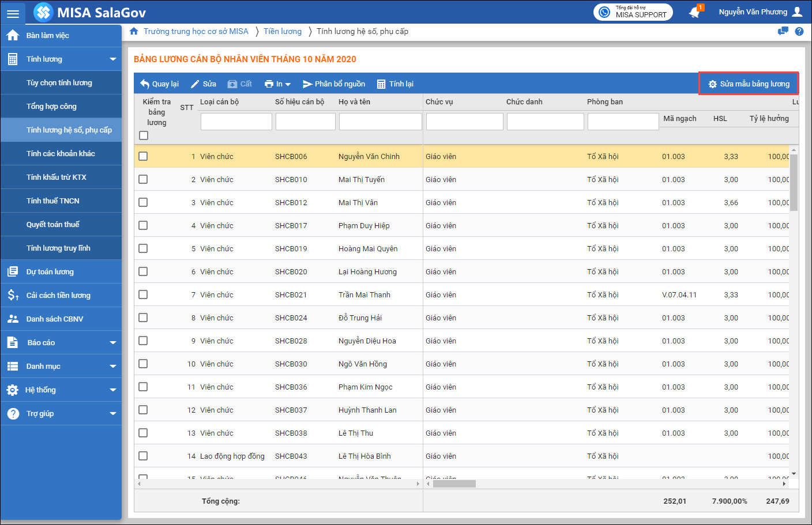Expand the In print dropdown
812x525 pixels.
[277, 84]
